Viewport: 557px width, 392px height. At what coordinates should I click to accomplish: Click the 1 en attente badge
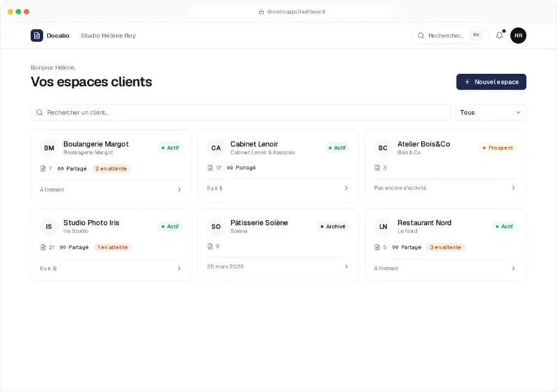tap(113, 247)
